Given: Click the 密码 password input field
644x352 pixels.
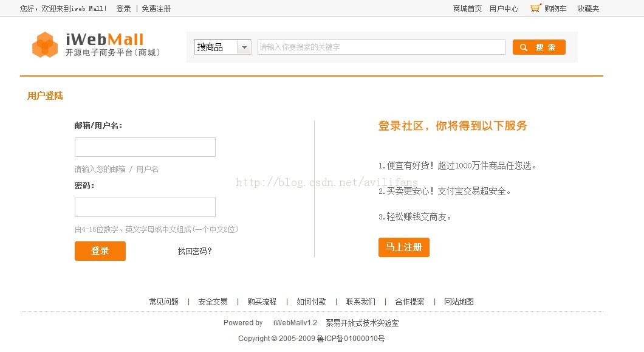Looking at the screenshot, I should [x=145, y=207].
